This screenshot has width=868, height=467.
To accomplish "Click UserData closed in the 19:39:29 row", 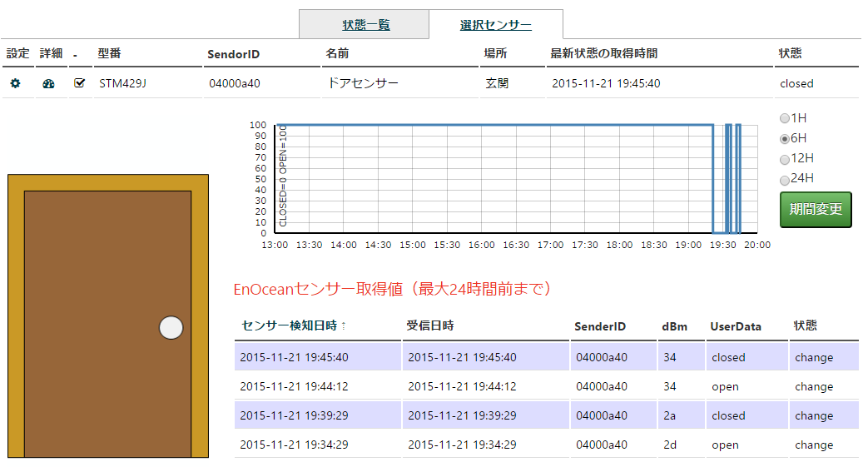I will point(728,415).
